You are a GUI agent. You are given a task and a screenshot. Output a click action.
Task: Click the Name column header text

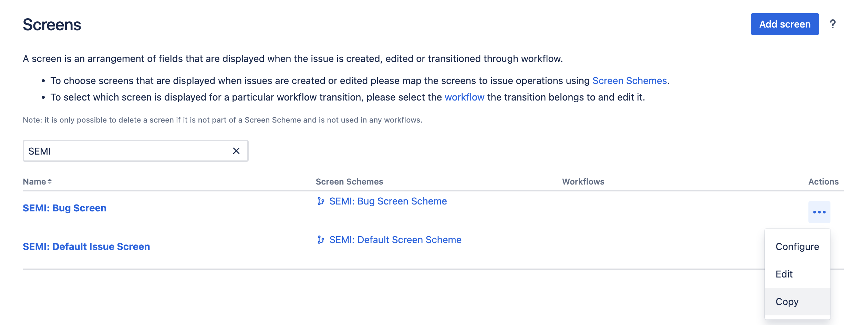pos(34,182)
